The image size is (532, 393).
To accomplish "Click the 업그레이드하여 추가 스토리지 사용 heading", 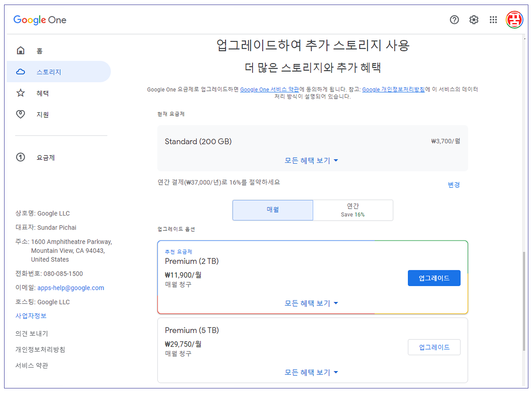I will tap(313, 45).
